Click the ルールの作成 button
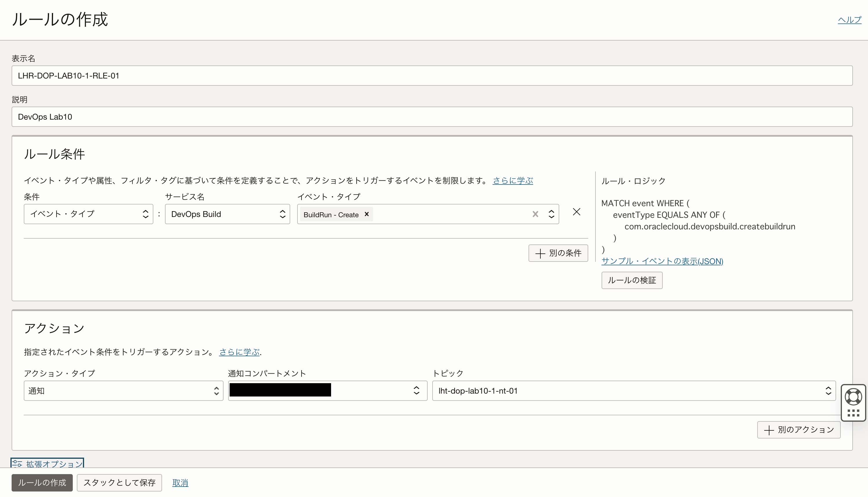Screen dimensions: 868x497 pos(42,483)
